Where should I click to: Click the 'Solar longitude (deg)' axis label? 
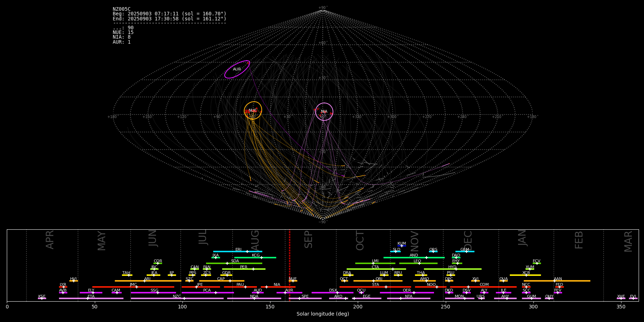click(323, 314)
